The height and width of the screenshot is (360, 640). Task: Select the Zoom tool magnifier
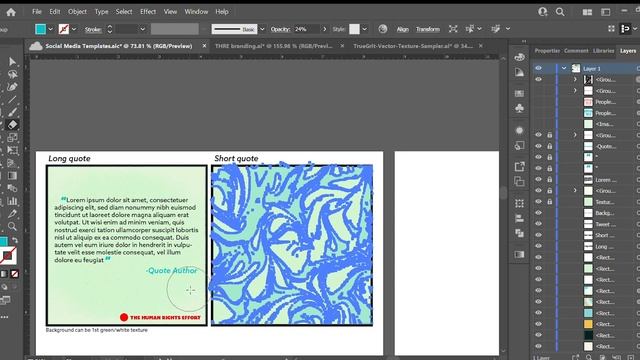click(12, 226)
